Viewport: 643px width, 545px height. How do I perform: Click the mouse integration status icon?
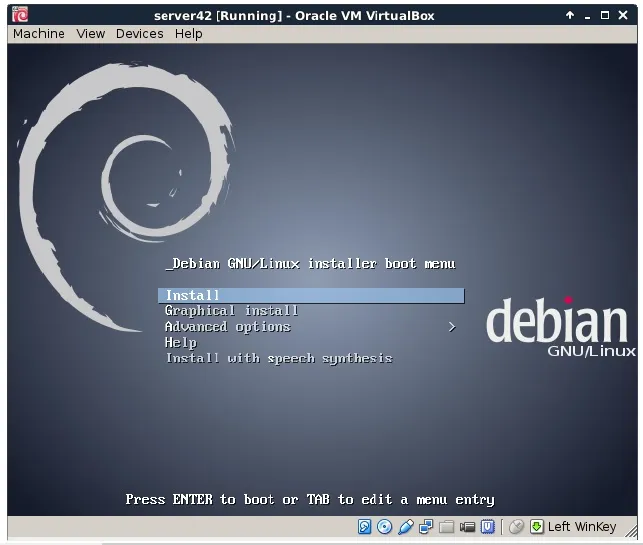point(516,527)
